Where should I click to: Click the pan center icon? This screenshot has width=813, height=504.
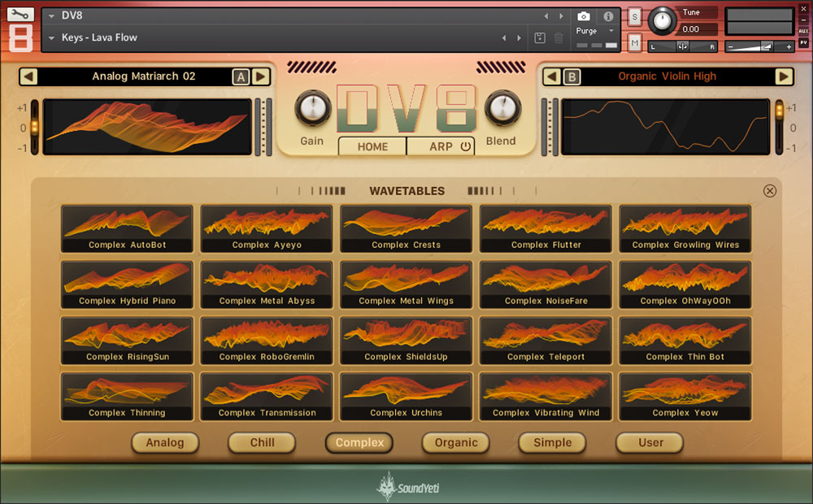coord(682,46)
